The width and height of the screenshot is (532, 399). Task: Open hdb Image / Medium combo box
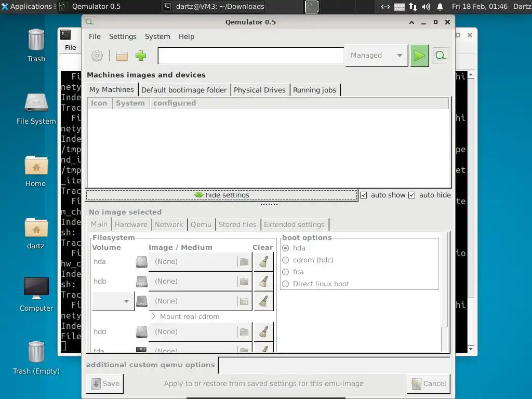[200, 281]
